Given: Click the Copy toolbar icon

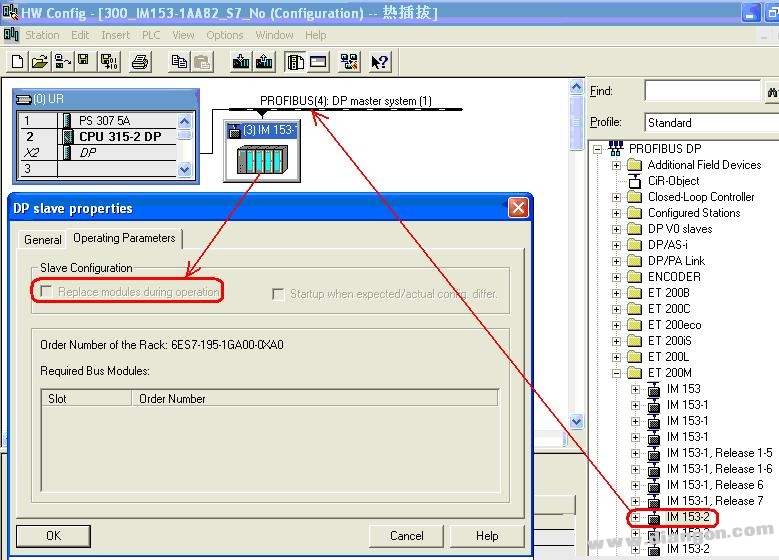Looking at the screenshot, I should pos(179,62).
